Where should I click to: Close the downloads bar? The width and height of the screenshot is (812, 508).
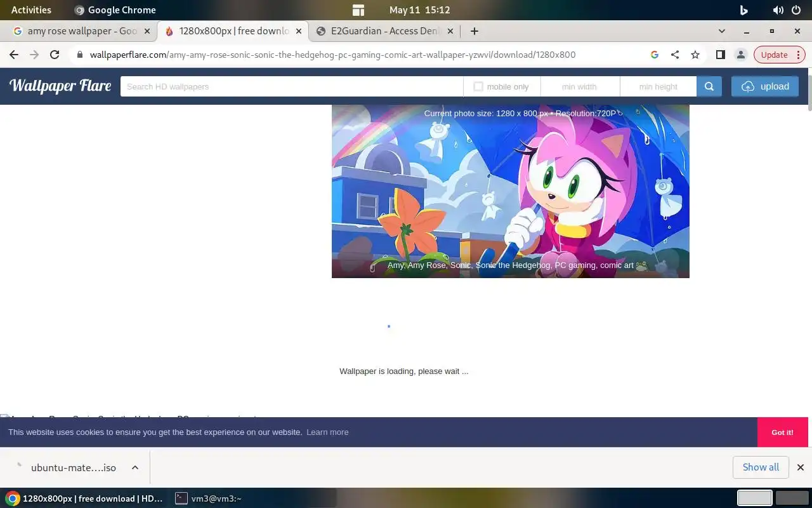(x=801, y=467)
